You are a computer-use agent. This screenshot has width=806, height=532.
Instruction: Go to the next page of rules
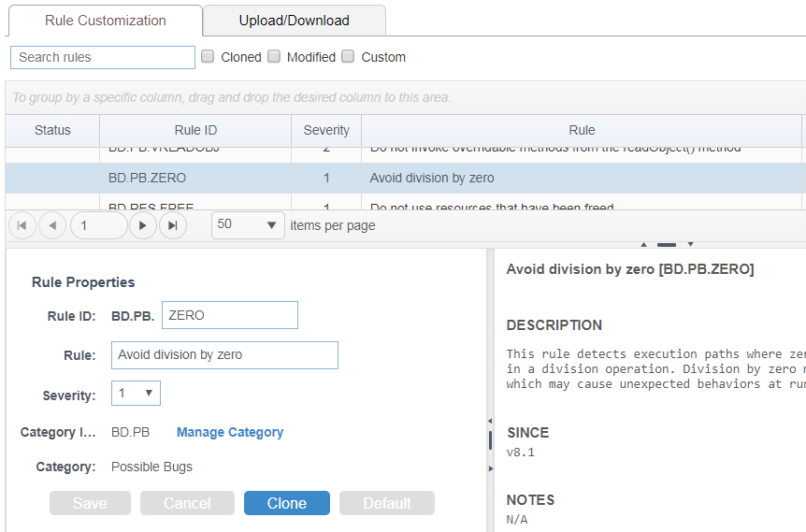coord(143,225)
